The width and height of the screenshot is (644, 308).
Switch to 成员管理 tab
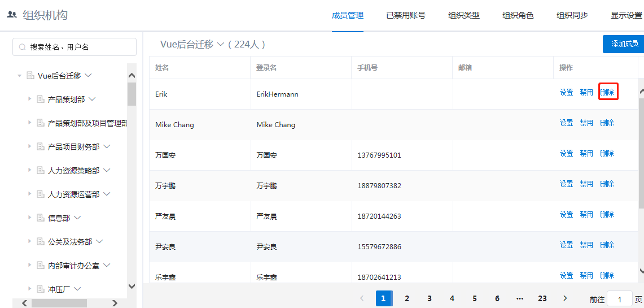tap(348, 16)
